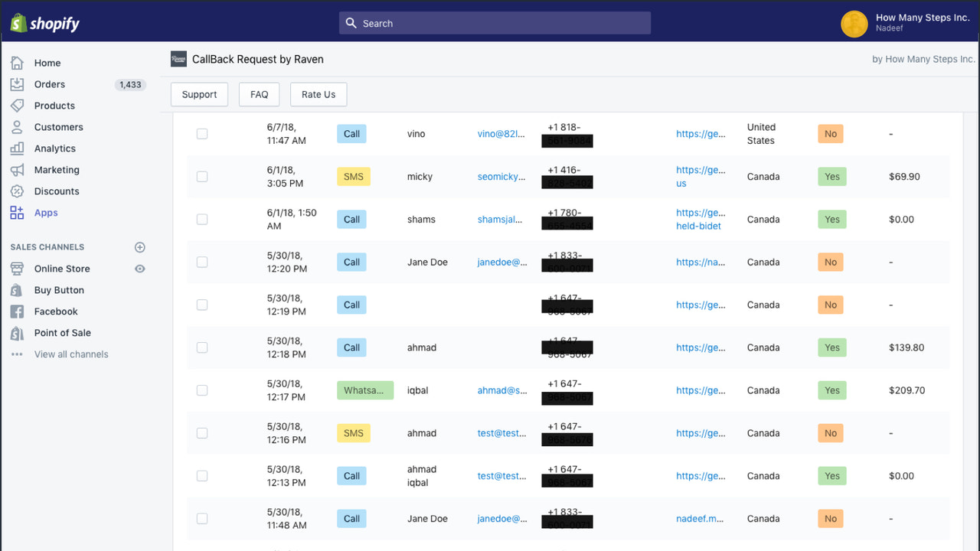Add a sales channel via plus icon

click(x=139, y=246)
